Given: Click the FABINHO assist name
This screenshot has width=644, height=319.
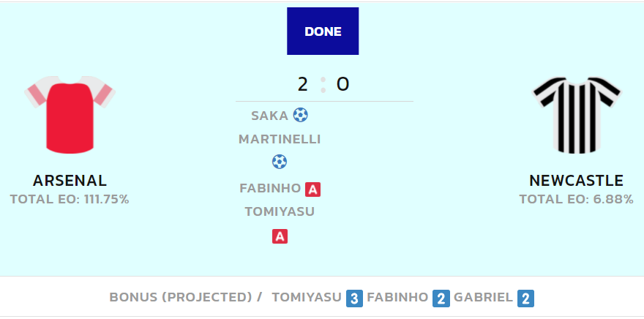Looking at the screenshot, I should (270, 189).
